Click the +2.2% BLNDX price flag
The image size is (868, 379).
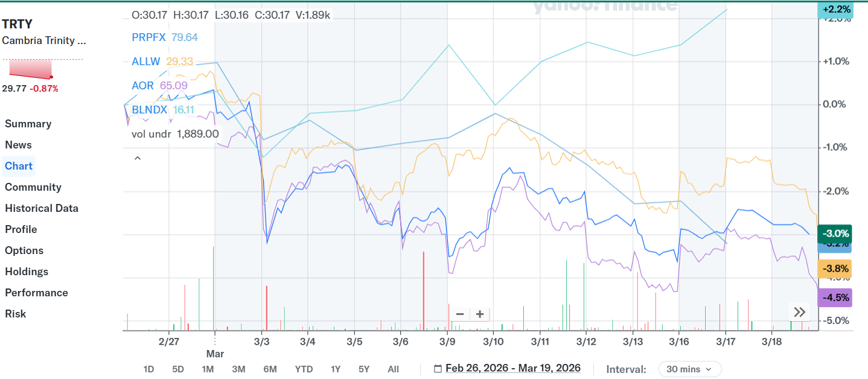[x=836, y=9]
